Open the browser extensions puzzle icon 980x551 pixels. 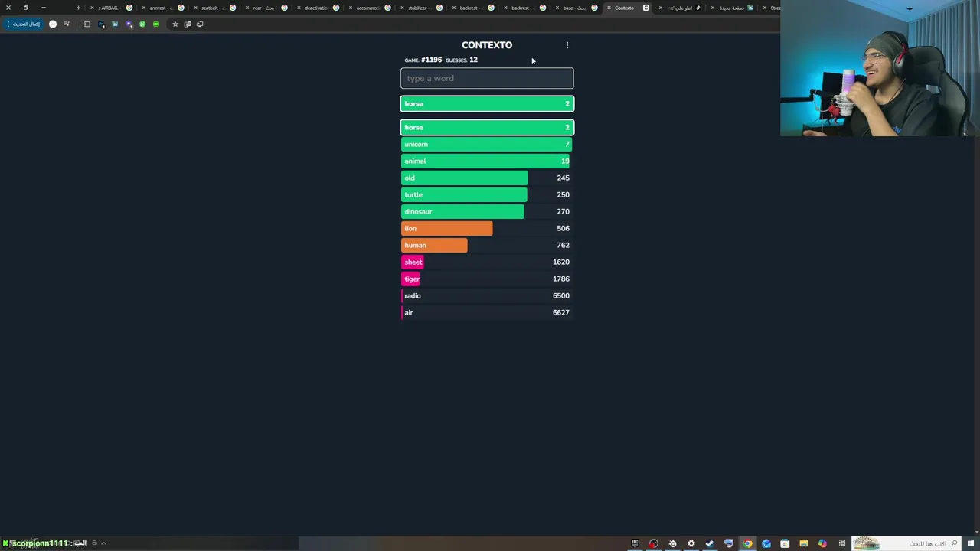click(x=87, y=24)
